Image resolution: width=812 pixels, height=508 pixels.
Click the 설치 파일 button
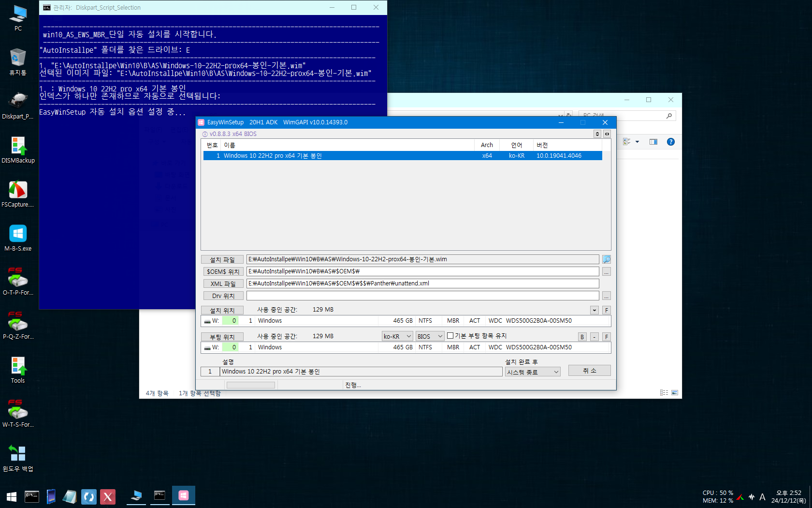[222, 260]
